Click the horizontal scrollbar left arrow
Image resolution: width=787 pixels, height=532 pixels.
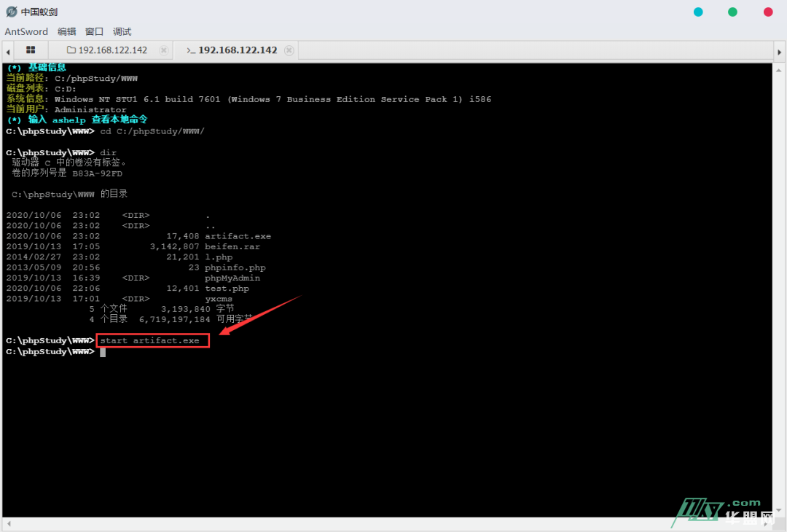tap(7, 523)
